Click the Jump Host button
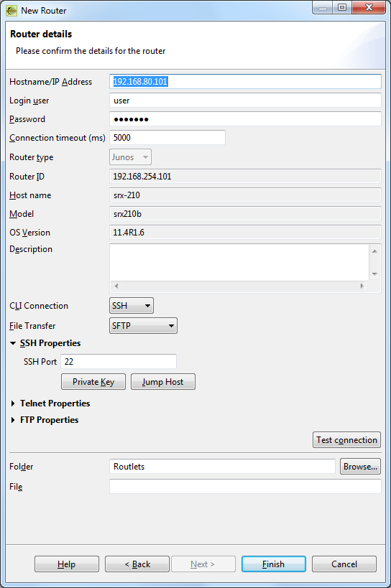The image size is (391, 588). pyautogui.click(x=163, y=382)
